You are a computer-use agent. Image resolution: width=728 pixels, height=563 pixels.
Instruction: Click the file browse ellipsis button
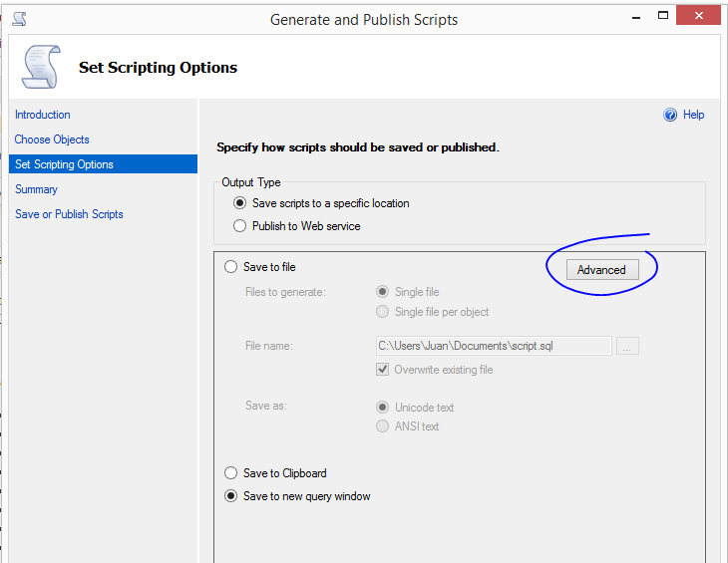pyautogui.click(x=627, y=346)
